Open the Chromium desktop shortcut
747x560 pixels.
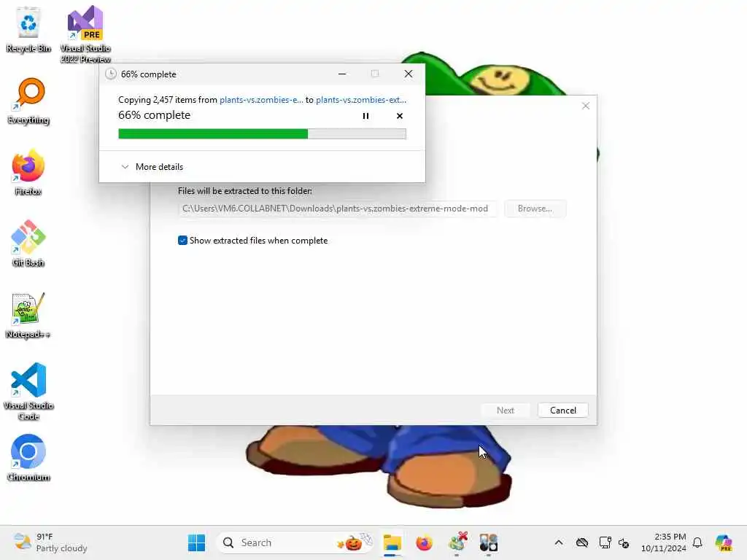point(28,458)
